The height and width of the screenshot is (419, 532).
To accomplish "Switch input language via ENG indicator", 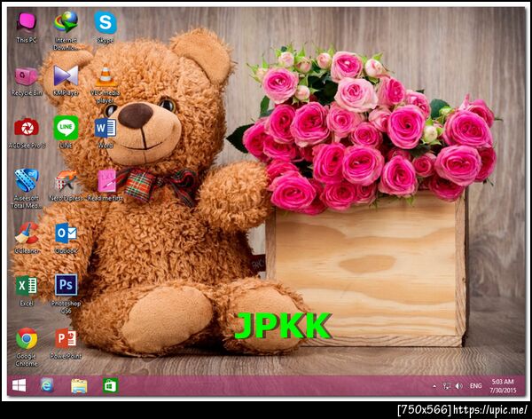I will [475, 385].
